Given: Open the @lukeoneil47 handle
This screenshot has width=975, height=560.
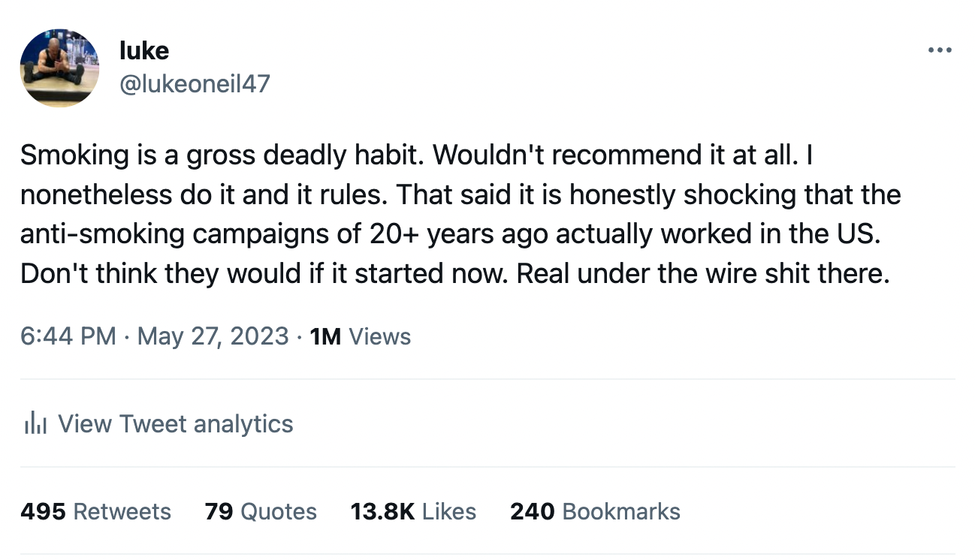Looking at the screenshot, I should pos(195,83).
